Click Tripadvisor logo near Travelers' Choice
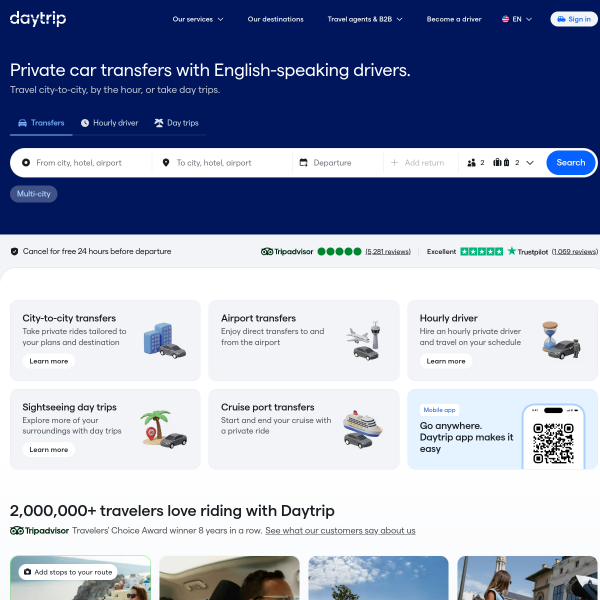The height and width of the screenshot is (600, 600). click(39, 531)
